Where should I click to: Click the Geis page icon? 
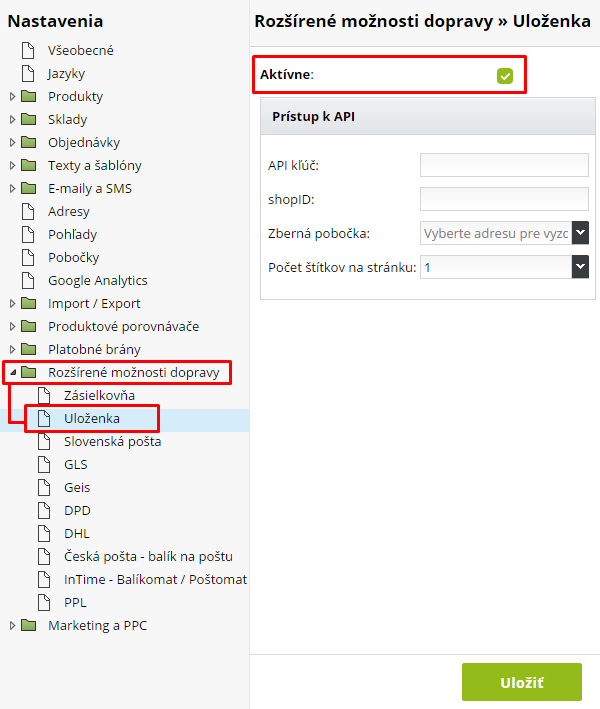(x=44, y=487)
